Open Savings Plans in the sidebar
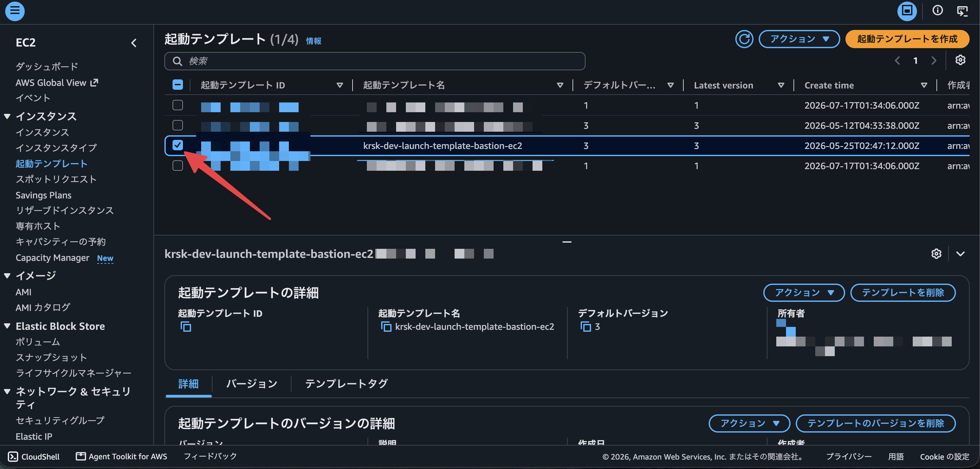The width and height of the screenshot is (980, 469). [43, 195]
